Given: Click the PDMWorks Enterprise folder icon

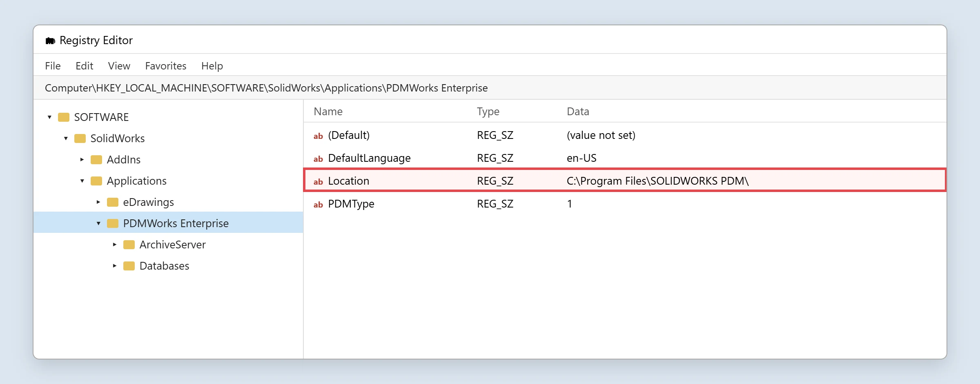Looking at the screenshot, I should click(113, 224).
